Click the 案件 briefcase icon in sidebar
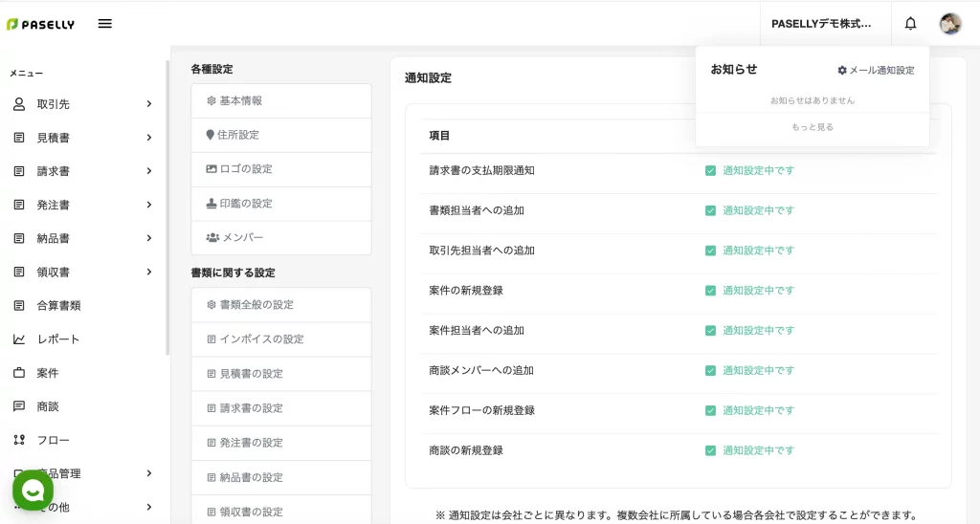The image size is (980, 524). [x=19, y=373]
